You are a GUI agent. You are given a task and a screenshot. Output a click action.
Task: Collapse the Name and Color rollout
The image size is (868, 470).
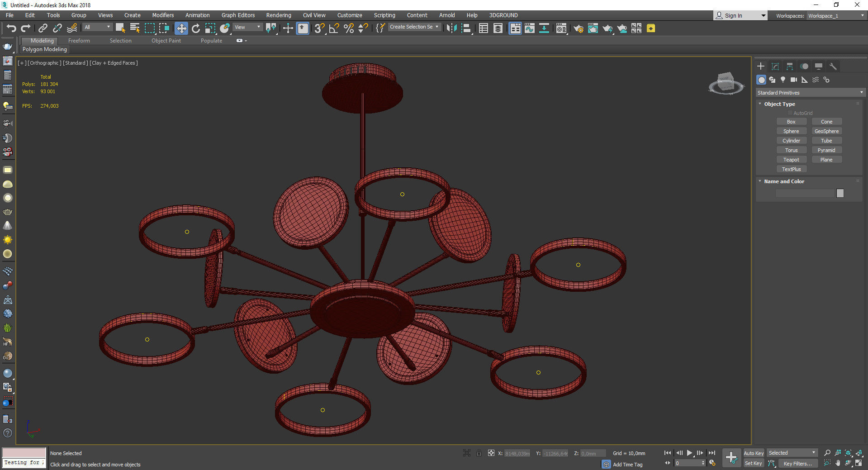(x=784, y=181)
